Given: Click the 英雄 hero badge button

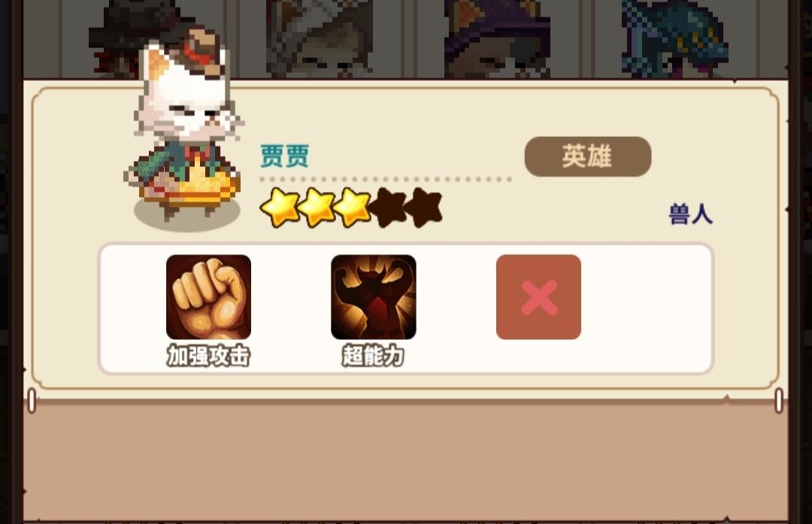Looking at the screenshot, I should [588, 156].
